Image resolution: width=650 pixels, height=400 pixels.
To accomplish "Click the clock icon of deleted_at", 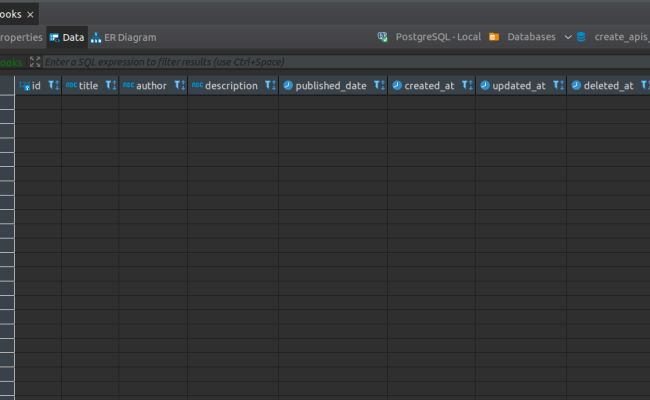I will (576, 85).
